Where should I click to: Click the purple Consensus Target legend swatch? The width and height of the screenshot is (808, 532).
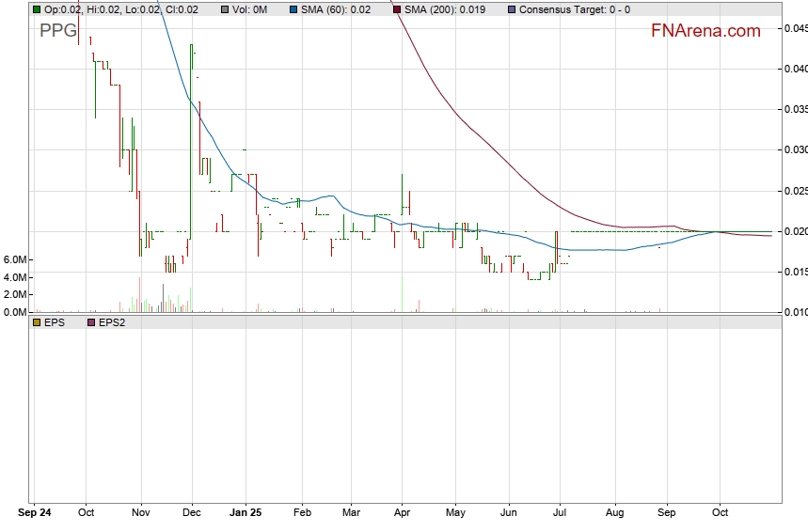pyautogui.click(x=511, y=9)
